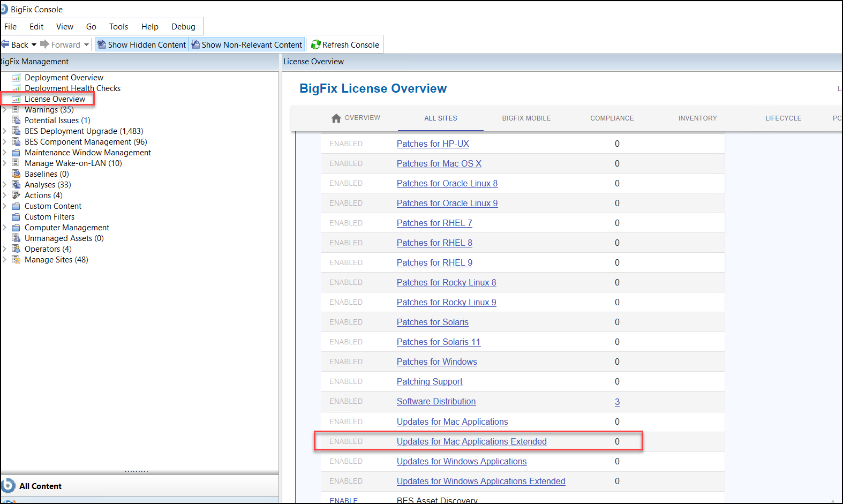The height and width of the screenshot is (504, 843).
Task: Expand the BES Component Management node
Action: pyautogui.click(x=4, y=142)
